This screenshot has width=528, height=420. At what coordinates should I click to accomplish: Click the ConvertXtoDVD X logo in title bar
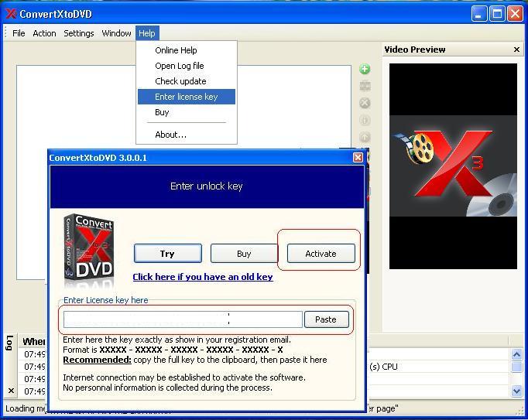(11, 14)
